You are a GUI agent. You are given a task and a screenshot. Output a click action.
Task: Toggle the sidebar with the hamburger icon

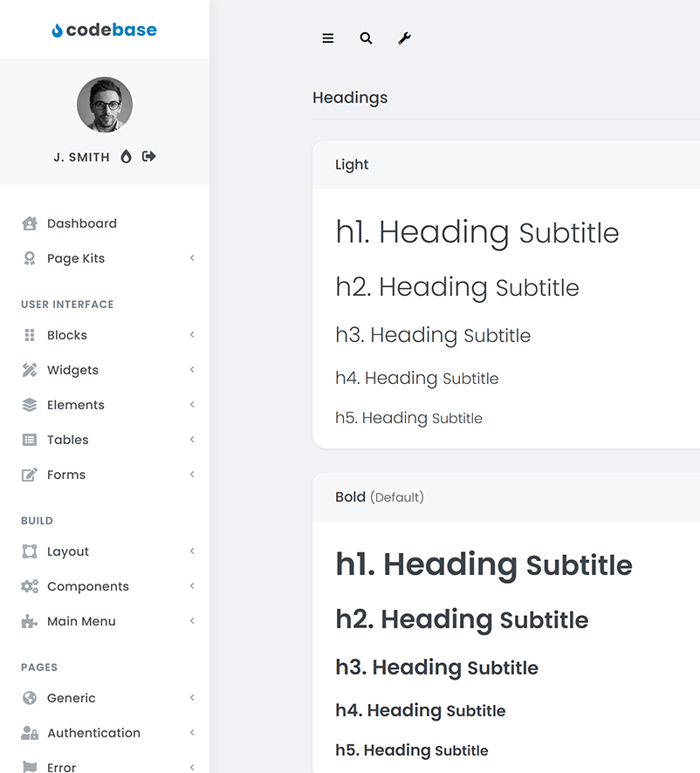point(327,38)
